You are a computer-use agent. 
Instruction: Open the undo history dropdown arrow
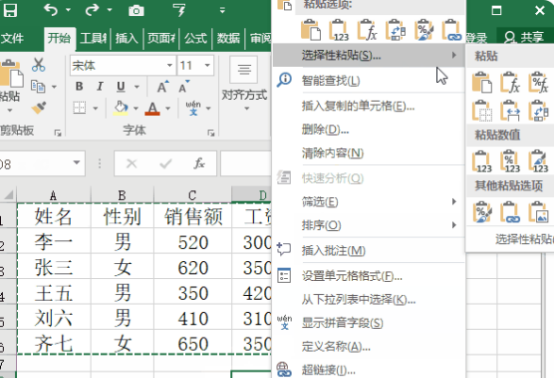68,10
